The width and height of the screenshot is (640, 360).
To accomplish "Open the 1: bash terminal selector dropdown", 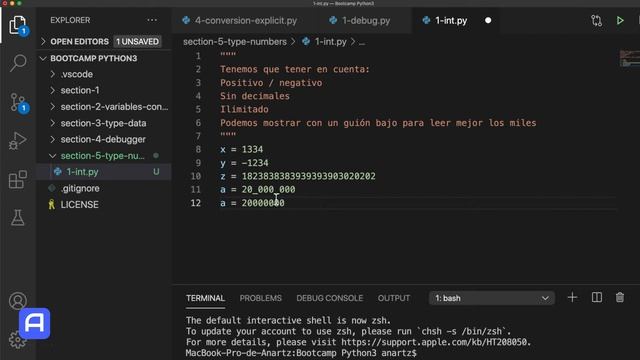I will tap(491, 298).
